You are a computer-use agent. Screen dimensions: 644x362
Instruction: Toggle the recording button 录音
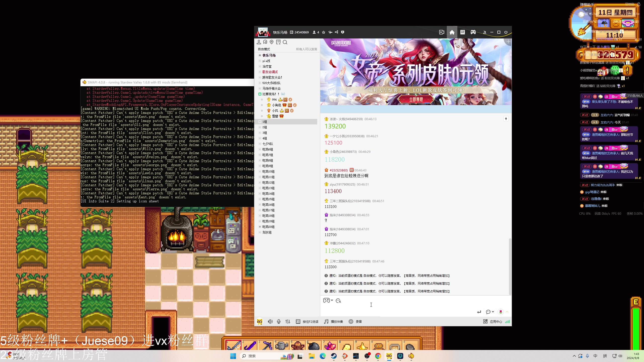[355, 322]
